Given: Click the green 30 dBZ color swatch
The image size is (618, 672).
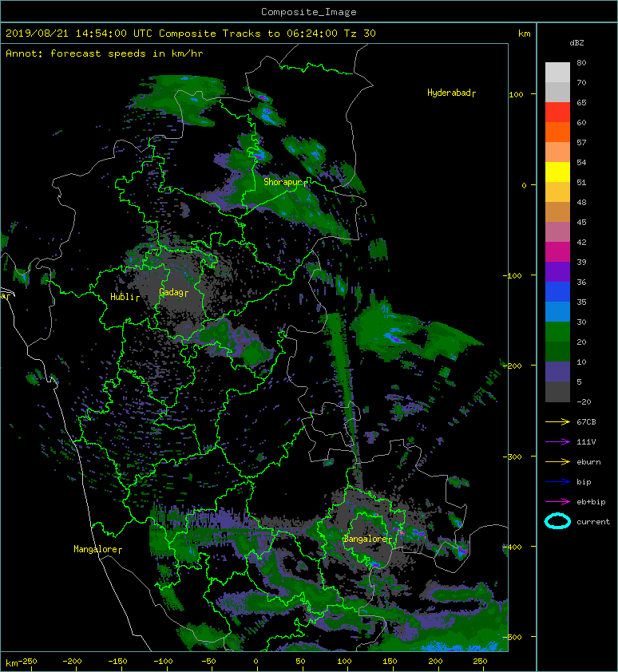Looking at the screenshot, I should 557,331.
